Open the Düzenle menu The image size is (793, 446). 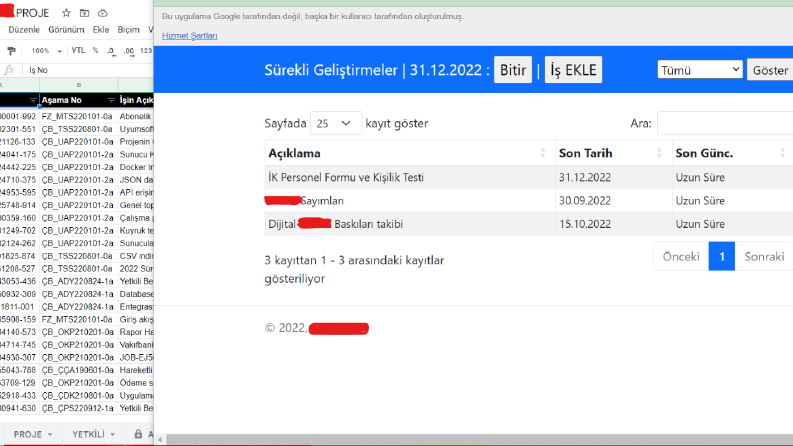click(x=24, y=30)
